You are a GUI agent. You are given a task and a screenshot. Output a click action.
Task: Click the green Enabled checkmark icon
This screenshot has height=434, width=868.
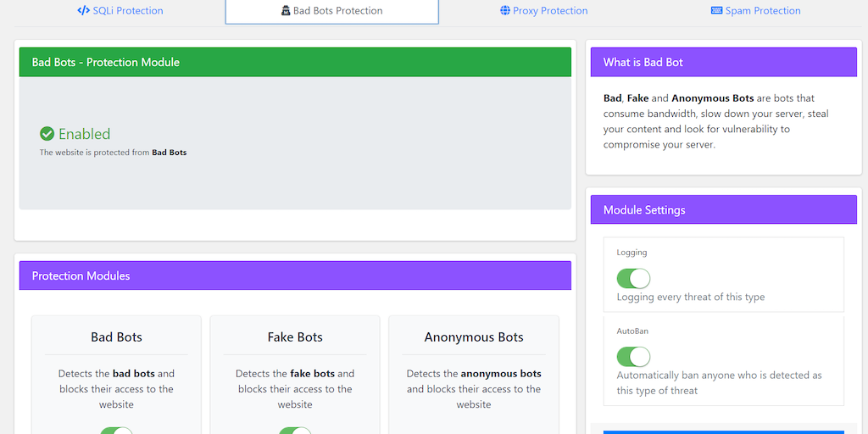[47, 134]
